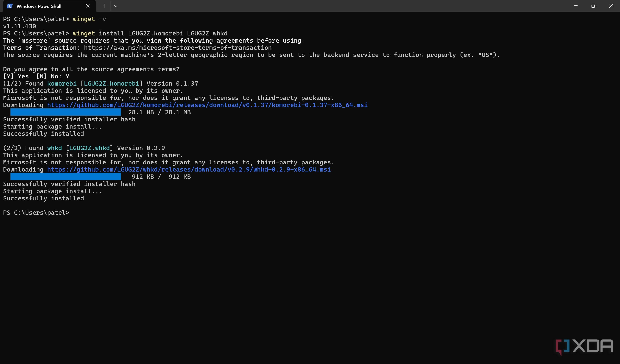Close the Windows PowerShell tab
The image size is (620, 364).
88,6
